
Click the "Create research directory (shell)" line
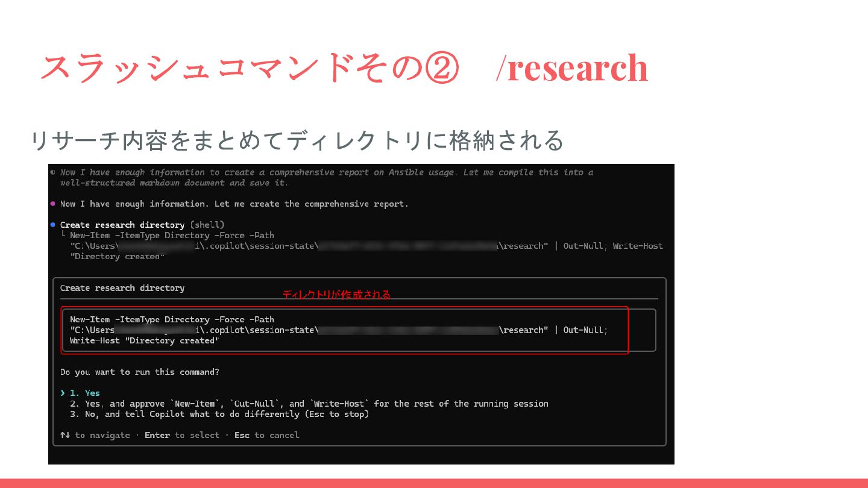click(x=142, y=225)
